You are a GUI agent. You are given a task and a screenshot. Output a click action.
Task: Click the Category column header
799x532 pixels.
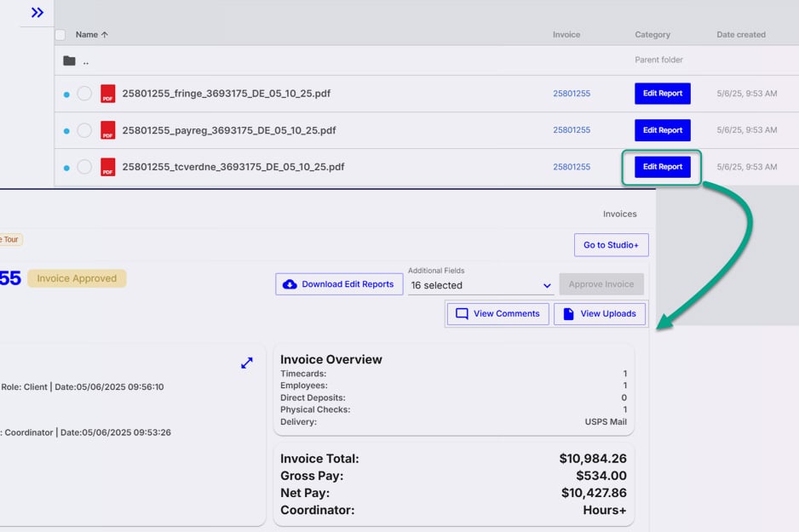(652, 35)
